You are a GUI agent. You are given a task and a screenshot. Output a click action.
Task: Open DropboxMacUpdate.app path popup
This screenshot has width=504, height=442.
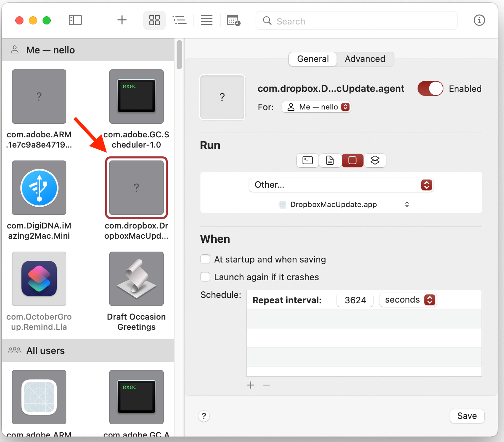(344, 205)
